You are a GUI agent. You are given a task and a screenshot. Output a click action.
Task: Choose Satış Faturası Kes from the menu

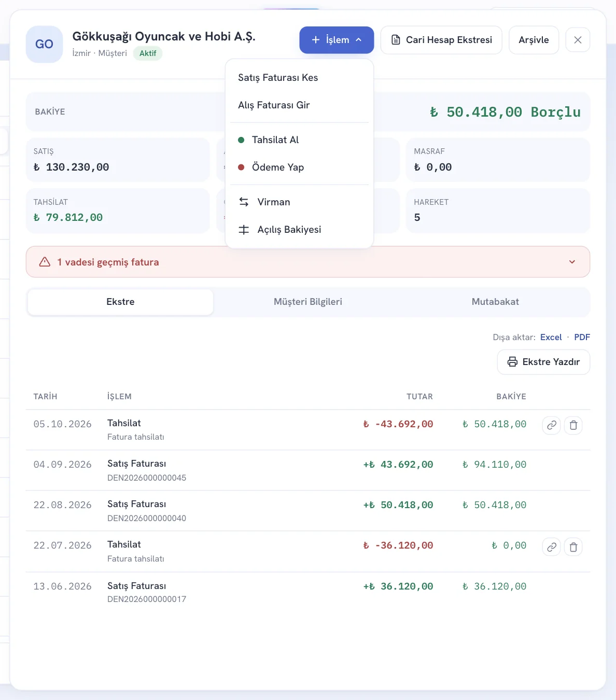(300, 78)
